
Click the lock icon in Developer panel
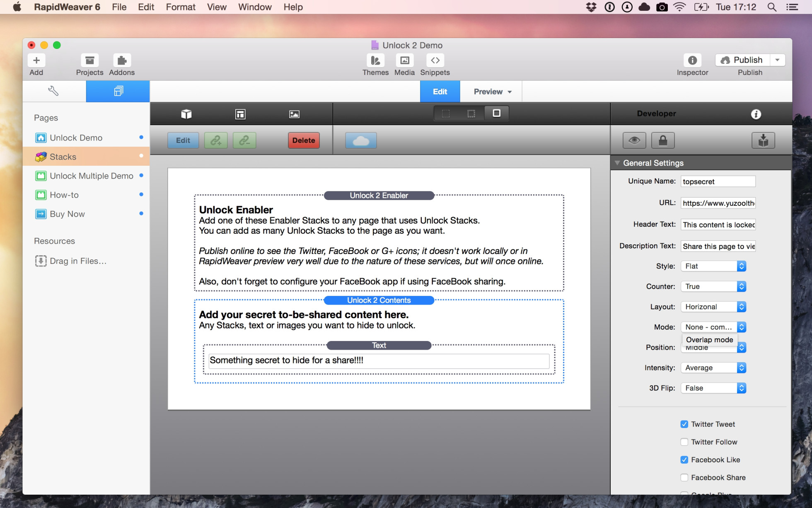point(663,140)
